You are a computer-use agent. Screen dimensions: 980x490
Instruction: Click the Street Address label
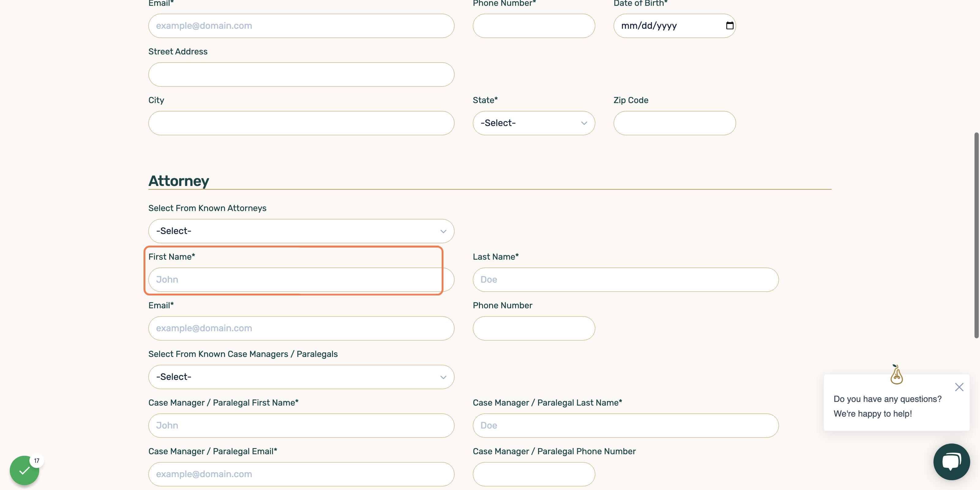tap(178, 51)
